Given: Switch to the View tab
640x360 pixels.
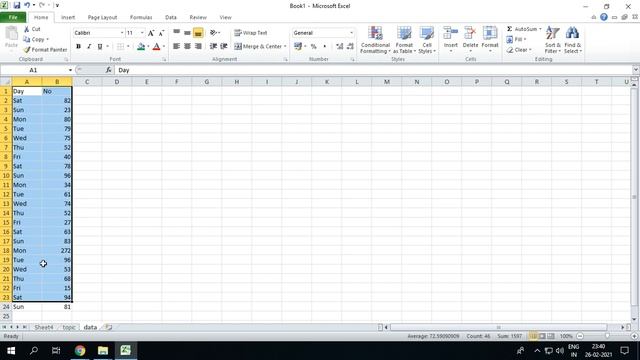Looking at the screenshot, I should pos(225,17).
